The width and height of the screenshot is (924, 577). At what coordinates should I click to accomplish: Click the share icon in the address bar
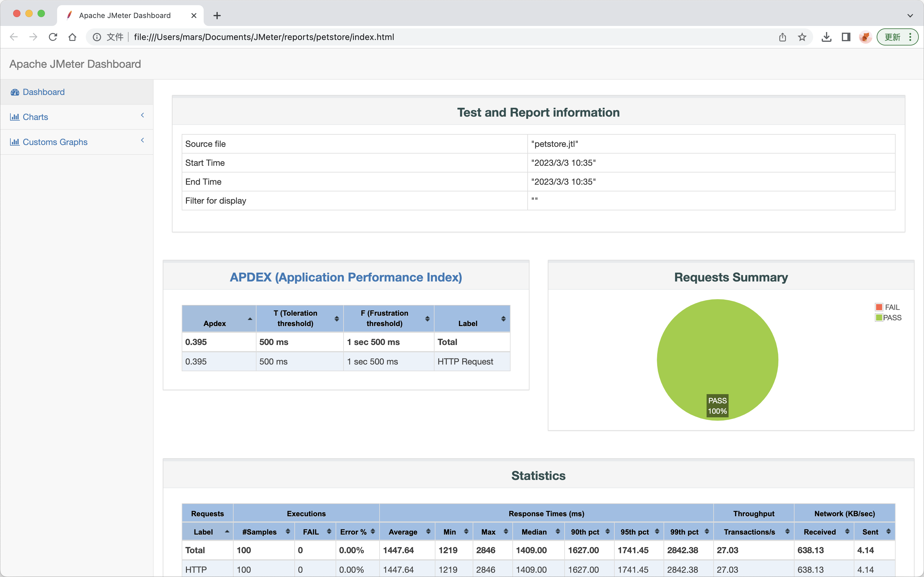pos(782,37)
